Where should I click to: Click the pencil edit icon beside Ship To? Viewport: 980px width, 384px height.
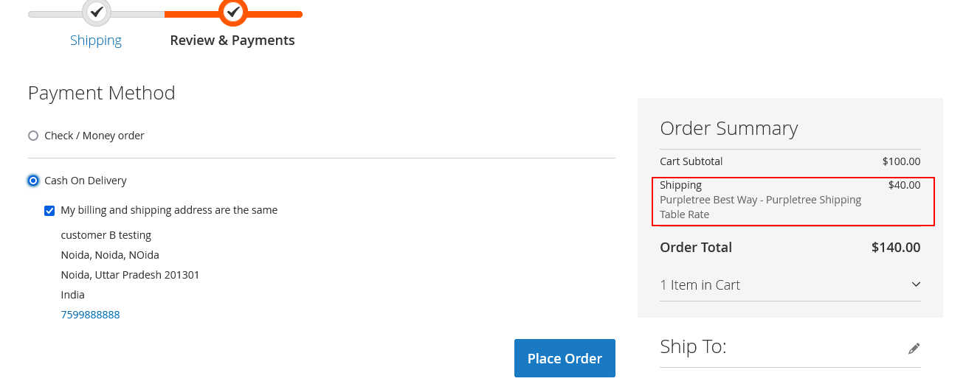[x=914, y=348]
